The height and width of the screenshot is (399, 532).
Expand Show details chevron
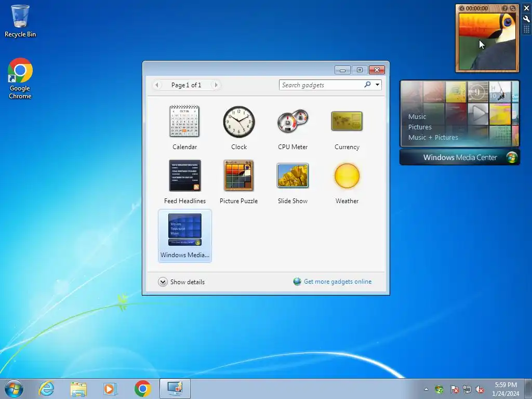click(163, 282)
